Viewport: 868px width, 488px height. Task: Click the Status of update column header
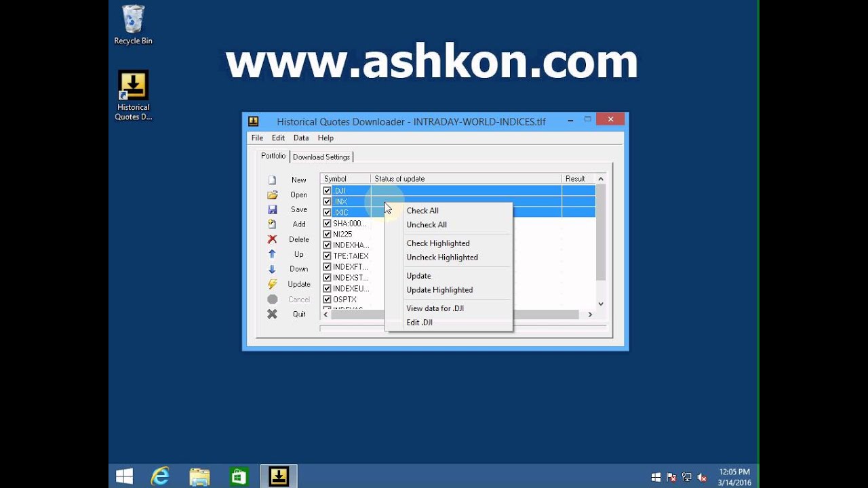pos(467,179)
